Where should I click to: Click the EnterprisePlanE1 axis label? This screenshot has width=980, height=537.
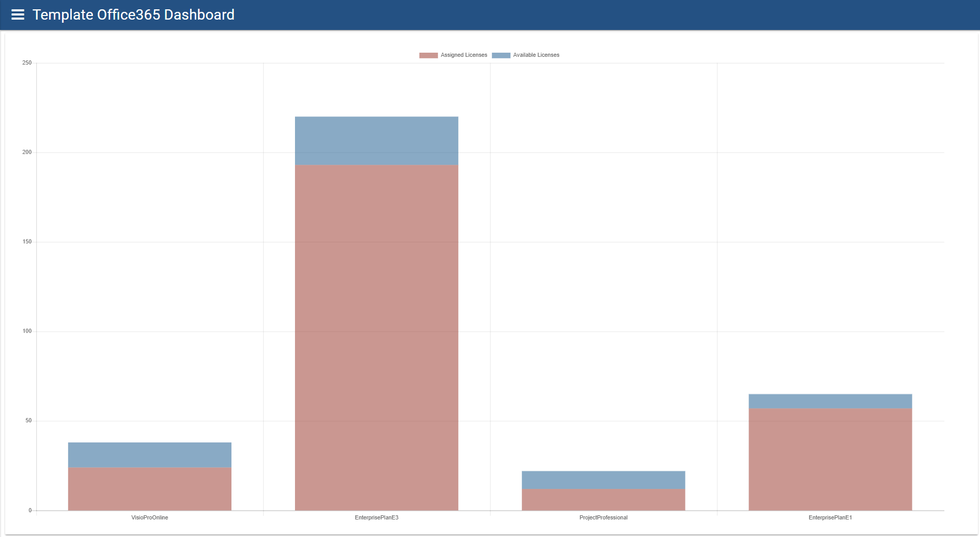coord(830,517)
